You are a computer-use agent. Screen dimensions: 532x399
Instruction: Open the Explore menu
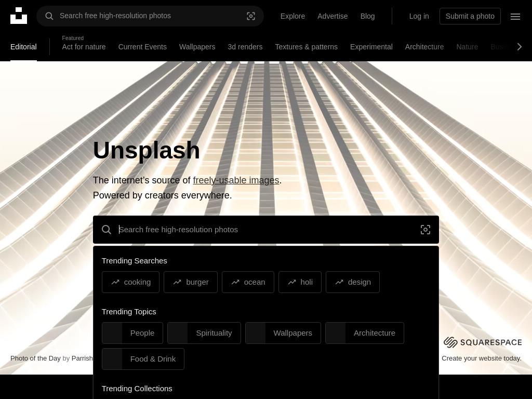pyautogui.click(x=292, y=16)
